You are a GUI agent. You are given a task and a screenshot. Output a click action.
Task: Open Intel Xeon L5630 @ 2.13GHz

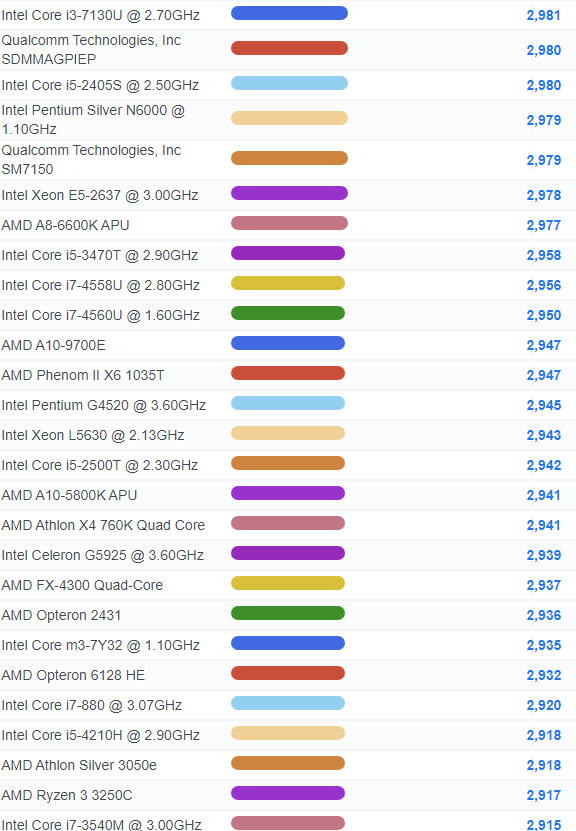click(93, 435)
